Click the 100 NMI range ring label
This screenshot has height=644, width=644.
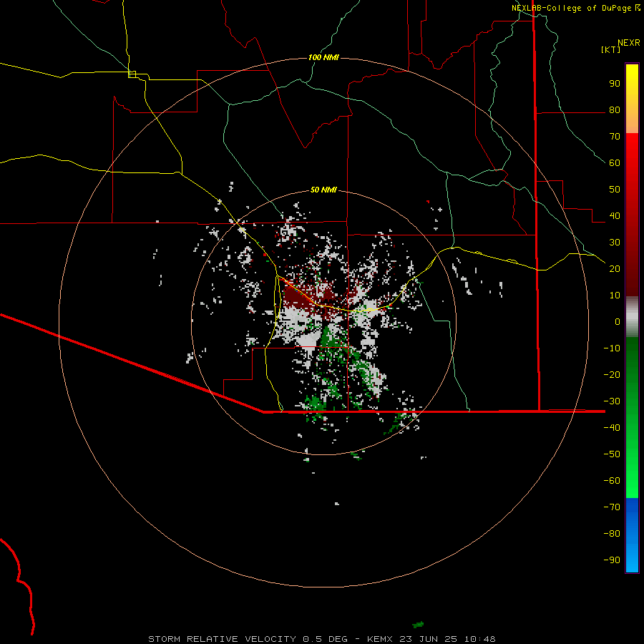(x=323, y=57)
